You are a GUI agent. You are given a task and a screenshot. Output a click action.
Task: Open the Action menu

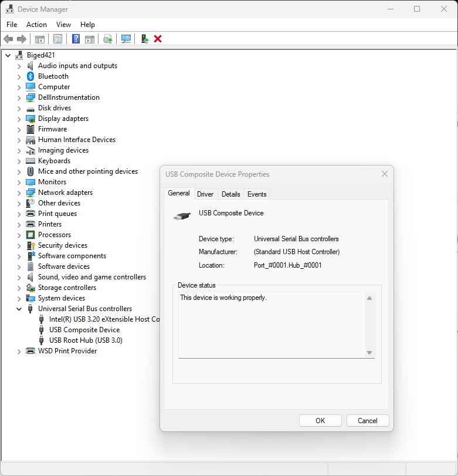tap(36, 25)
